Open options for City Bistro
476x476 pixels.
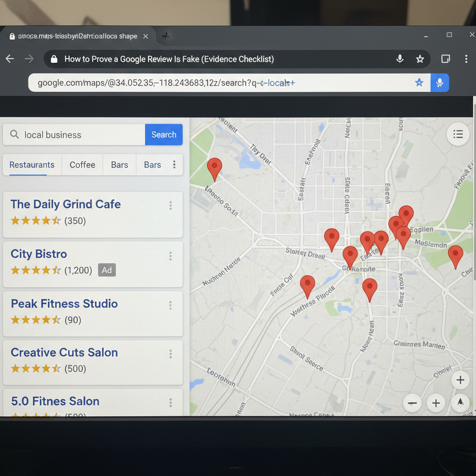tap(171, 256)
